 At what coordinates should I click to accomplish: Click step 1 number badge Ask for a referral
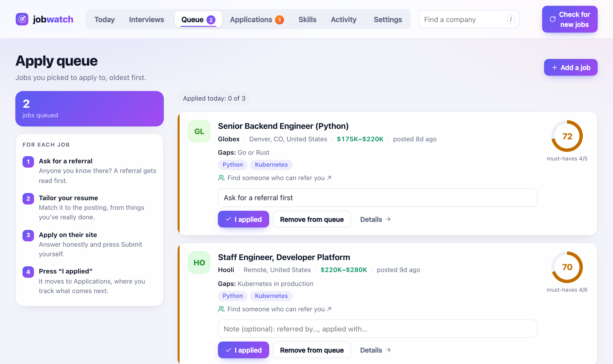(28, 162)
